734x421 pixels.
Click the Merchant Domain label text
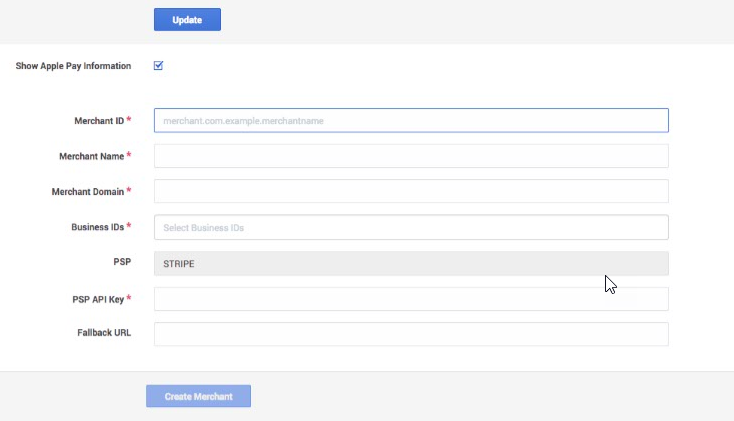88,192
